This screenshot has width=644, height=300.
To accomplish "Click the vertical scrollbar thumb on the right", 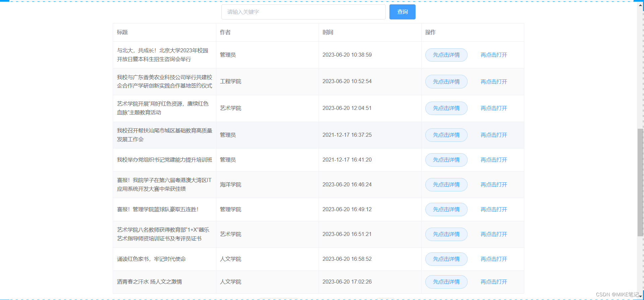I will (640, 182).
